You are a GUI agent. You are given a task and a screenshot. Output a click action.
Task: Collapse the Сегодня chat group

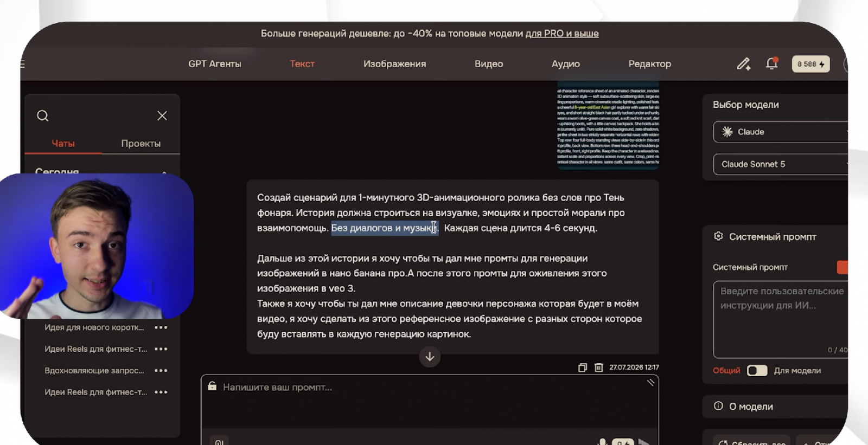[x=164, y=172]
